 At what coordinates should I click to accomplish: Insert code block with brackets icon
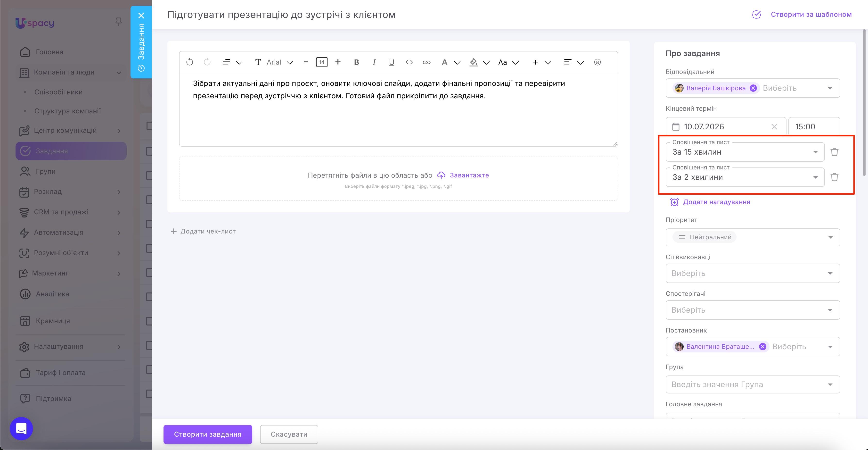pos(409,62)
